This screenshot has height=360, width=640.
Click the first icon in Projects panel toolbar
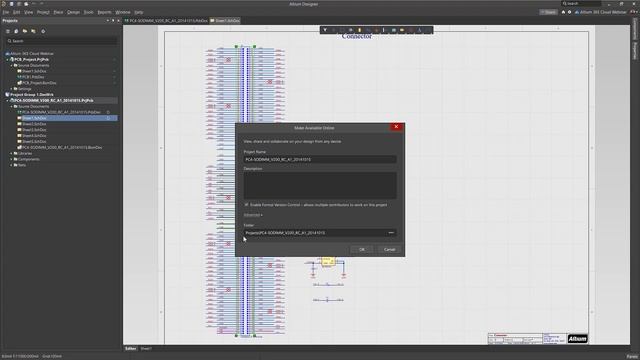point(8,31)
